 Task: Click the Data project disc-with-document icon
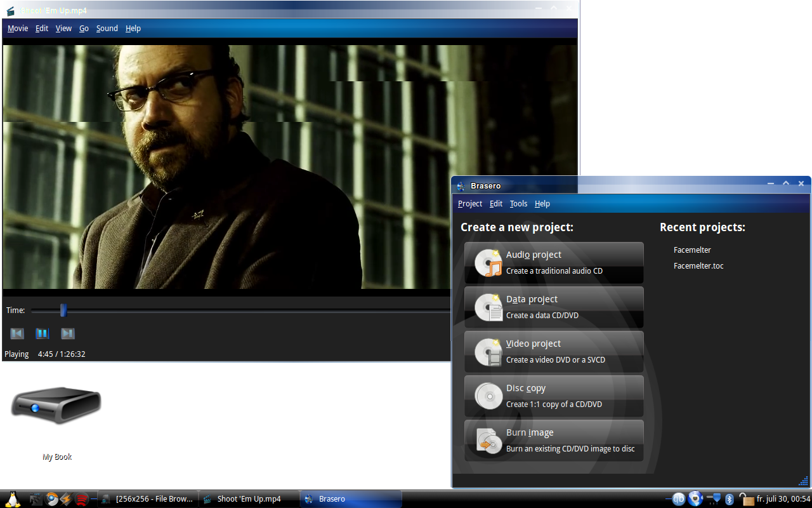(488, 307)
